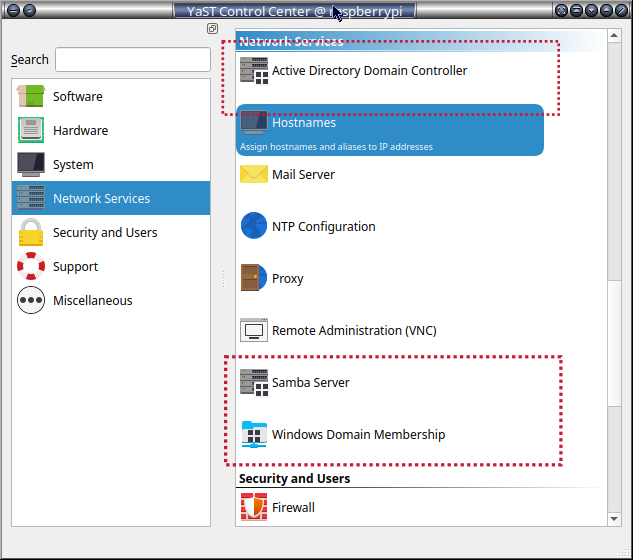Click the Search input field
The height and width of the screenshot is (560, 633).
pyautogui.click(x=132, y=60)
